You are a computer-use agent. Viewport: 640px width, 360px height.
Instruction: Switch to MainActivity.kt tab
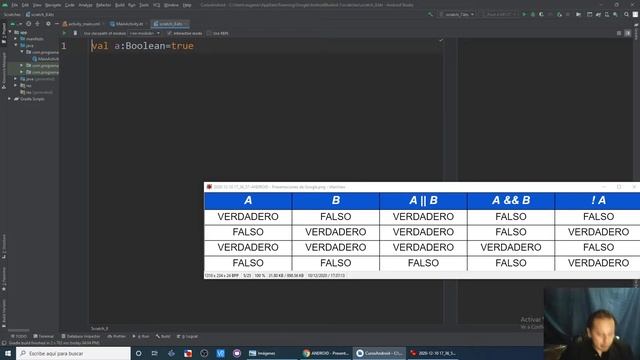[x=127, y=24]
